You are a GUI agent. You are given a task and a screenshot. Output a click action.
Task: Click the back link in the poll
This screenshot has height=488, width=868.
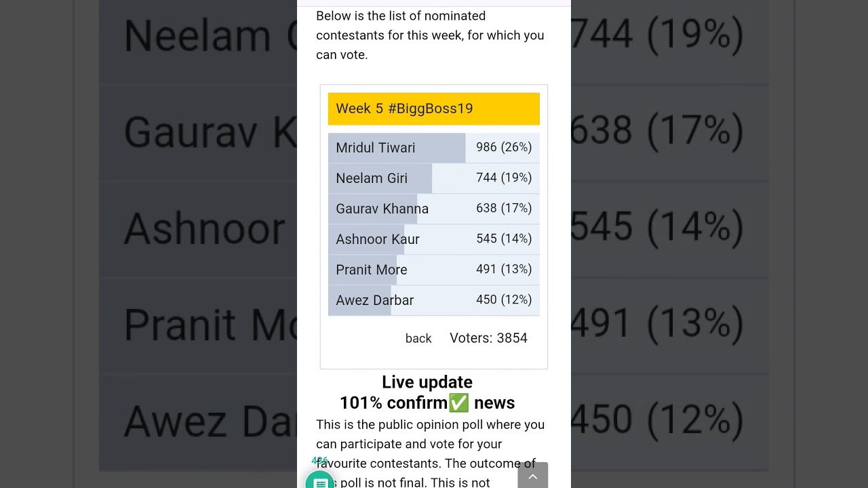pyautogui.click(x=418, y=339)
